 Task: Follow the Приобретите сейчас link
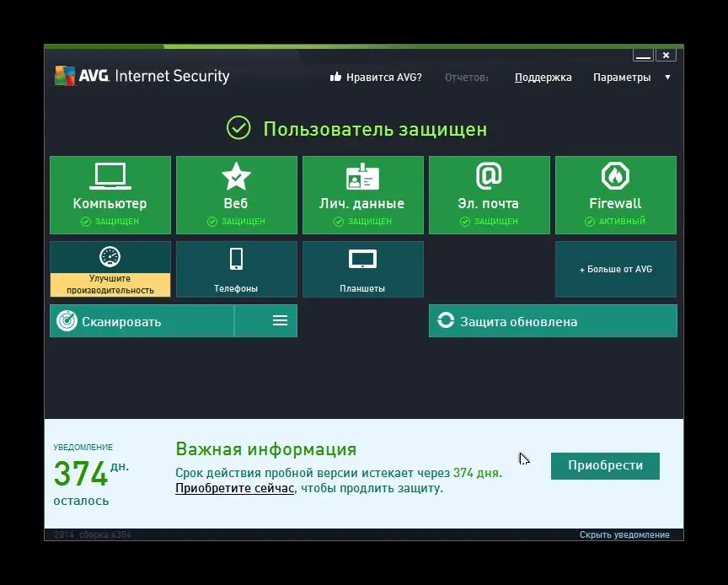[x=234, y=488]
